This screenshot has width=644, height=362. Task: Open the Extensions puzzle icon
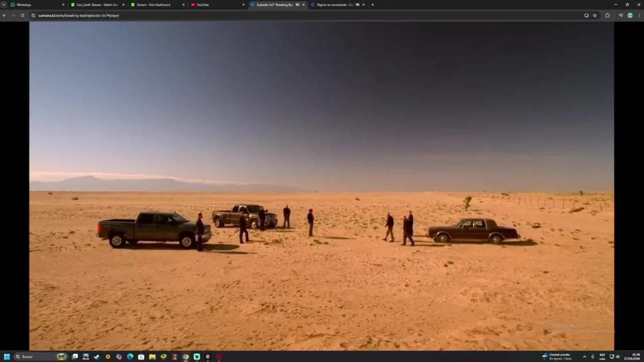(607, 16)
